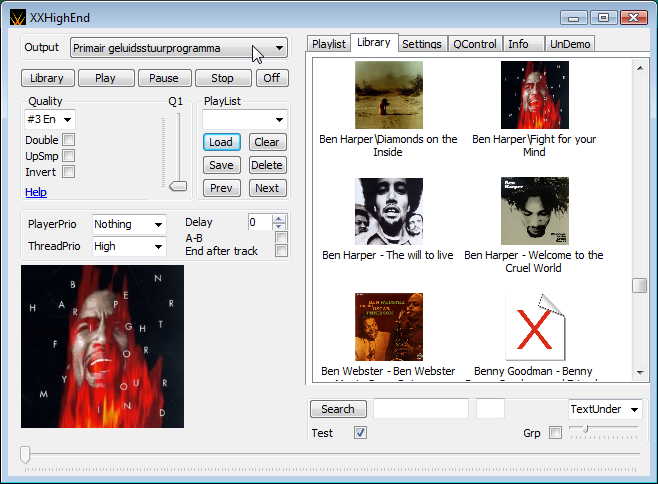
Task: Click the search text input field
Action: [421, 408]
